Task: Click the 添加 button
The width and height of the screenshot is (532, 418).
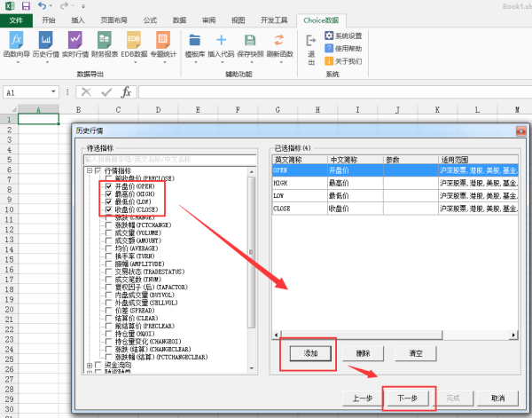Action: coord(308,352)
